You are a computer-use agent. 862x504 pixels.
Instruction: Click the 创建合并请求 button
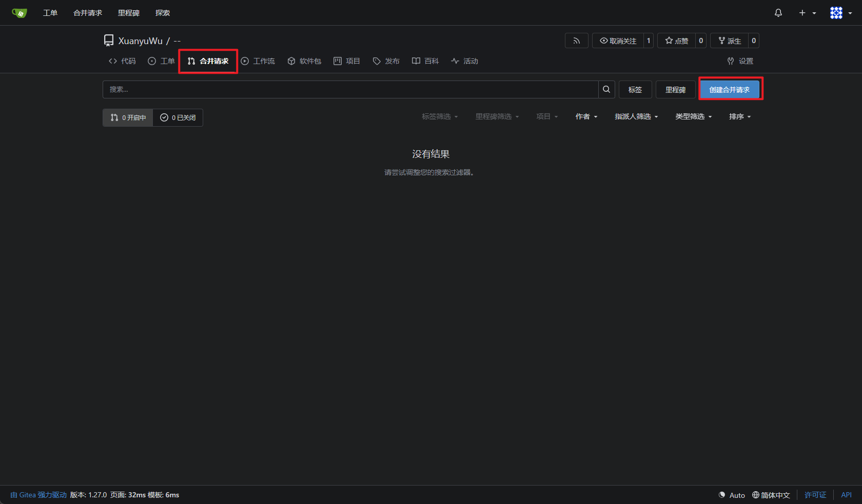point(729,90)
